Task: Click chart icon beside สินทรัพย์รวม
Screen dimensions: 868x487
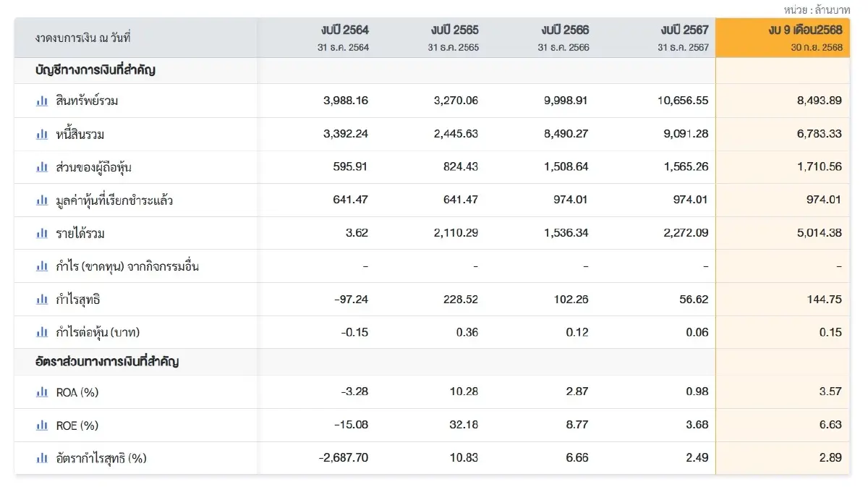Action: point(42,101)
